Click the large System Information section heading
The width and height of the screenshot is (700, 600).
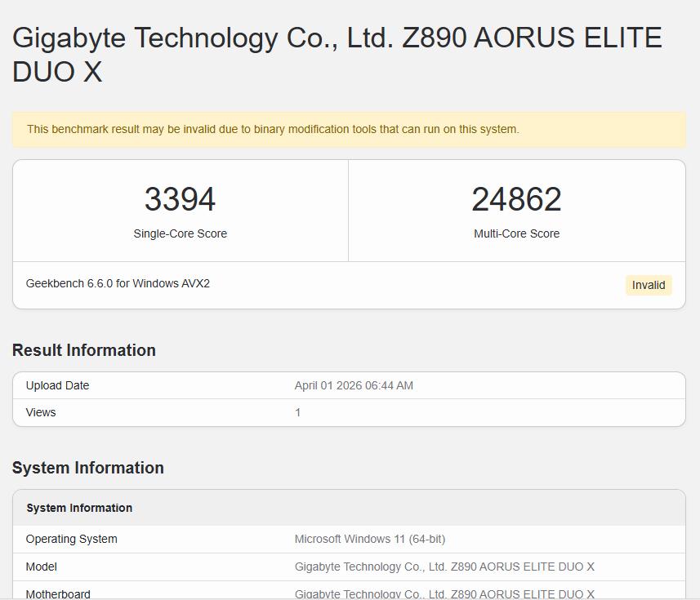click(87, 468)
